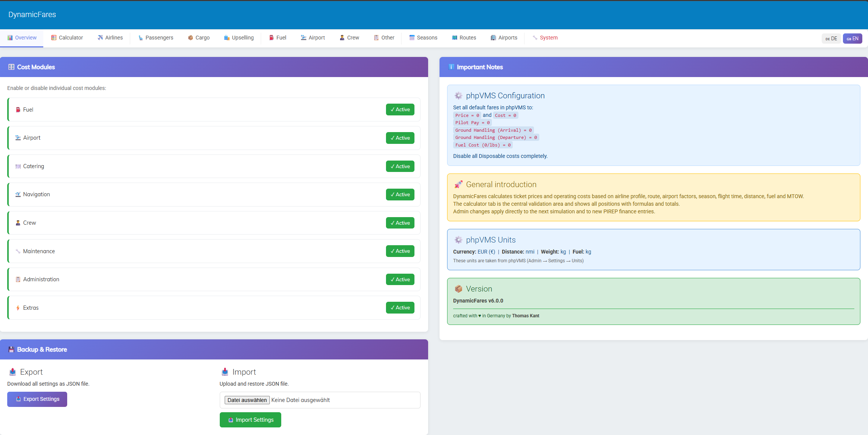Toggle the Maintenance module Active button
The image size is (868, 435).
tap(400, 251)
